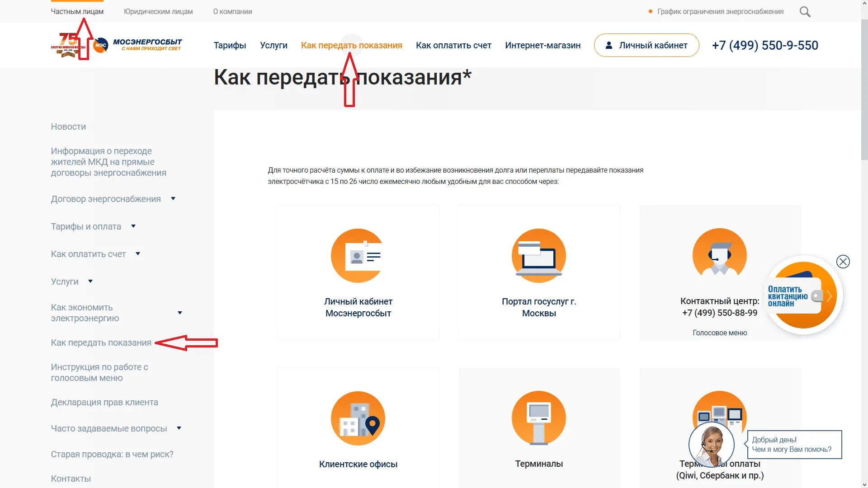868x488 pixels.
Task: Open Как передать показания sidebar link
Action: pyautogui.click(x=101, y=343)
